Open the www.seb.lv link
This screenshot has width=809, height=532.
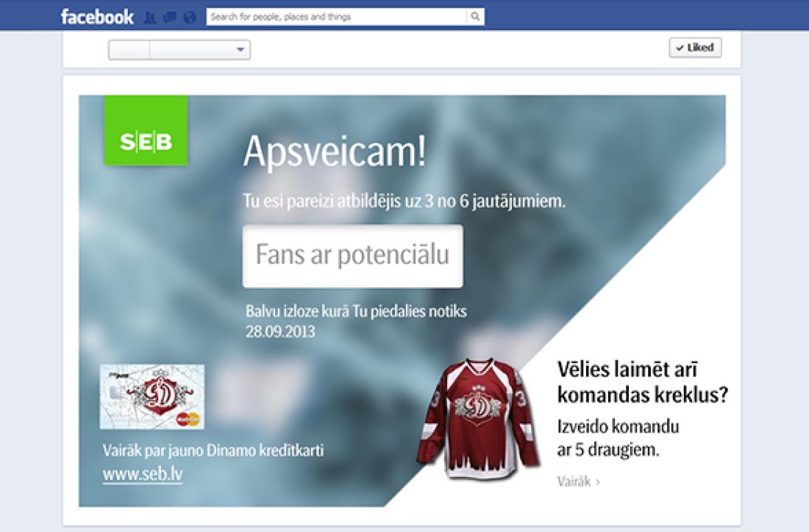[143, 475]
